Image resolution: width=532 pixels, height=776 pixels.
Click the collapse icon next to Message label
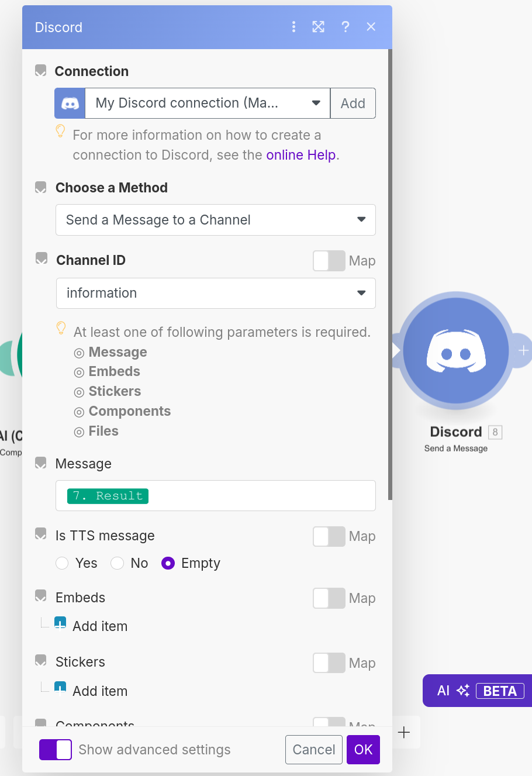[x=40, y=463]
